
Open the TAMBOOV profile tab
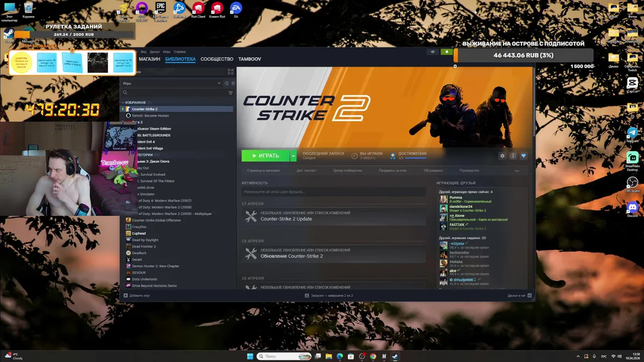click(x=250, y=59)
